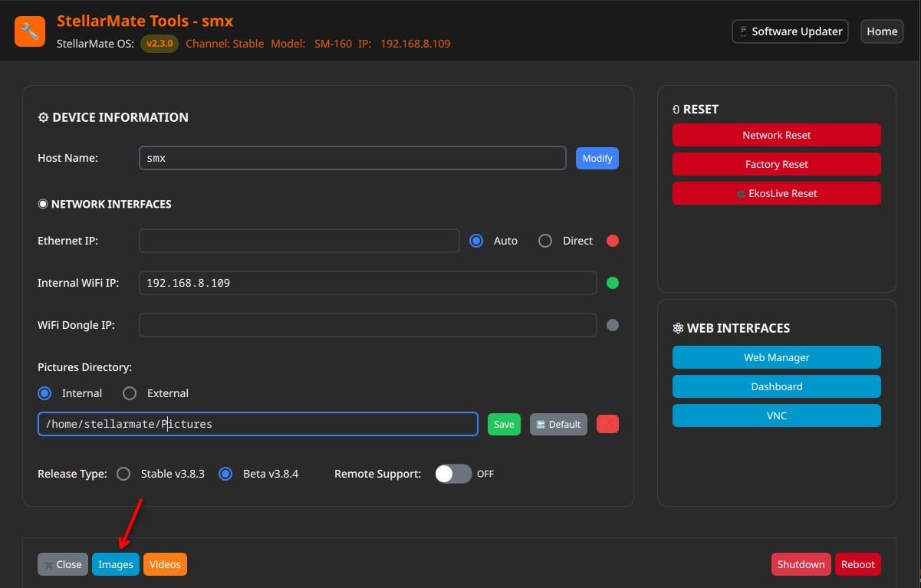Click the WiFi Dongle IP field
The height and width of the screenshot is (588, 921).
[x=368, y=325]
